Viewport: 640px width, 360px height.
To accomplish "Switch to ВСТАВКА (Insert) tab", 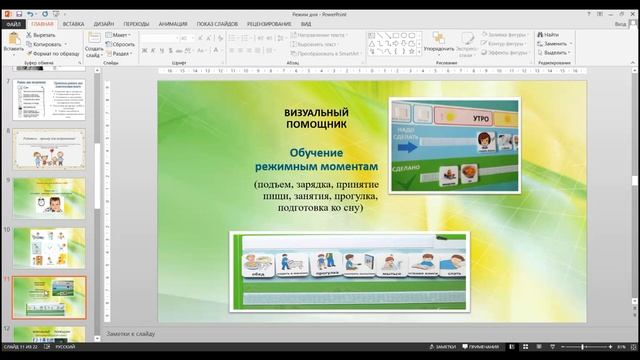I will [73, 24].
